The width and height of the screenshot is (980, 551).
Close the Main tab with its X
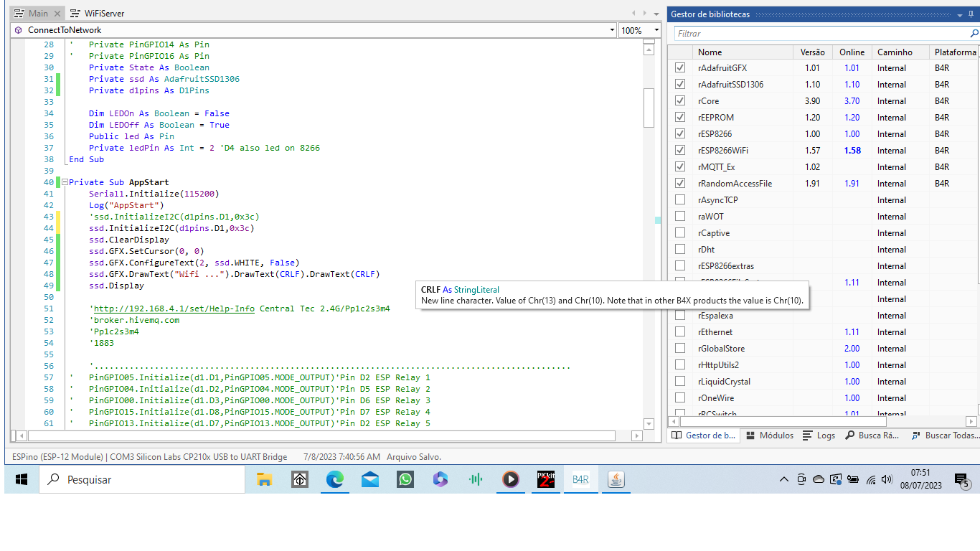pyautogui.click(x=57, y=14)
